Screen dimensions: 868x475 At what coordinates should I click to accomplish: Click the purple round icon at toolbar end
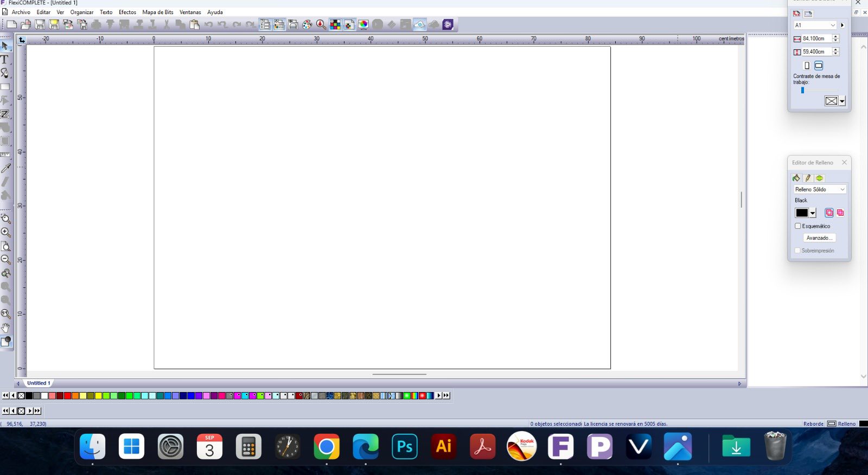pos(448,24)
